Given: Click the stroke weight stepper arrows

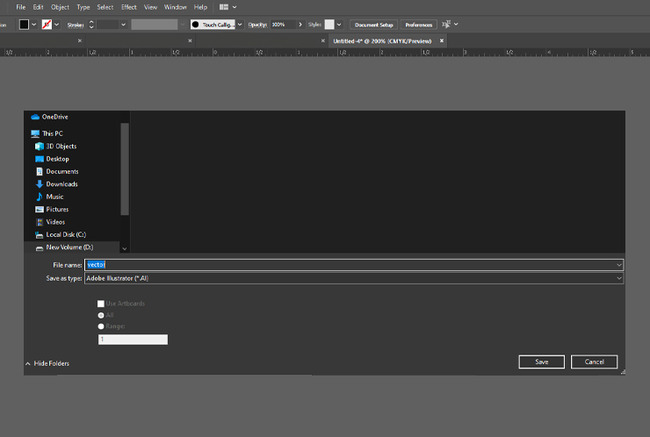Looking at the screenshot, I should pyautogui.click(x=91, y=24).
